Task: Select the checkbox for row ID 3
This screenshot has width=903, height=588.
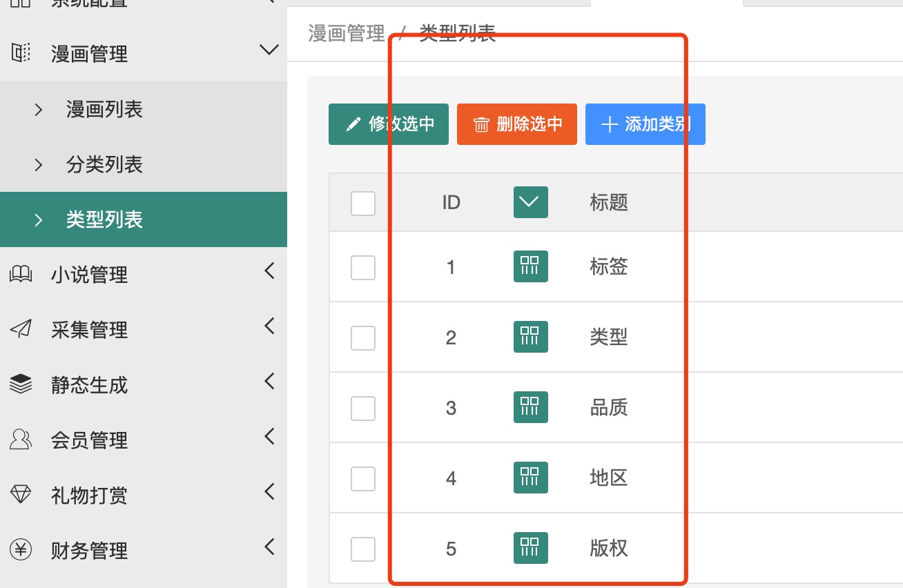Action: [x=363, y=409]
